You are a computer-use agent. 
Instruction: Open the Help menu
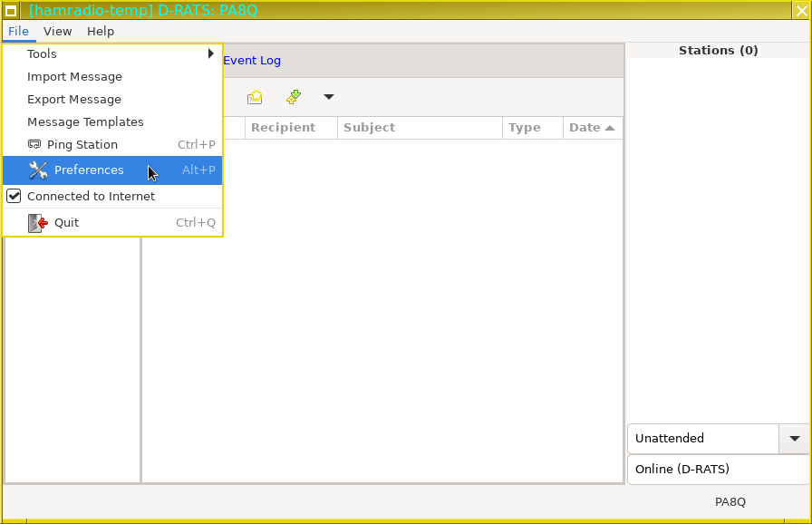click(101, 32)
